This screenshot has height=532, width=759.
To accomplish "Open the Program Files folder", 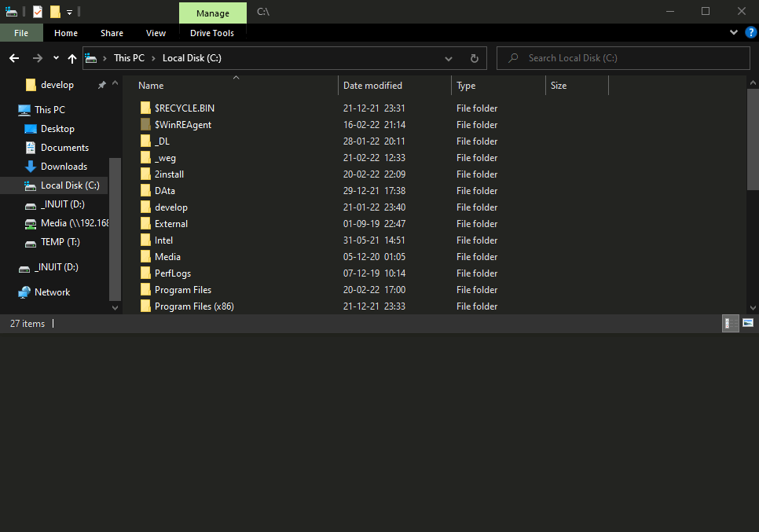I will 181,289.
